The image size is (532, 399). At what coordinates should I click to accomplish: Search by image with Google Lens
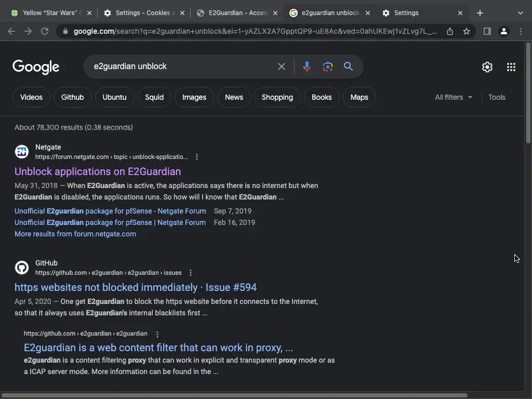pyautogui.click(x=328, y=66)
